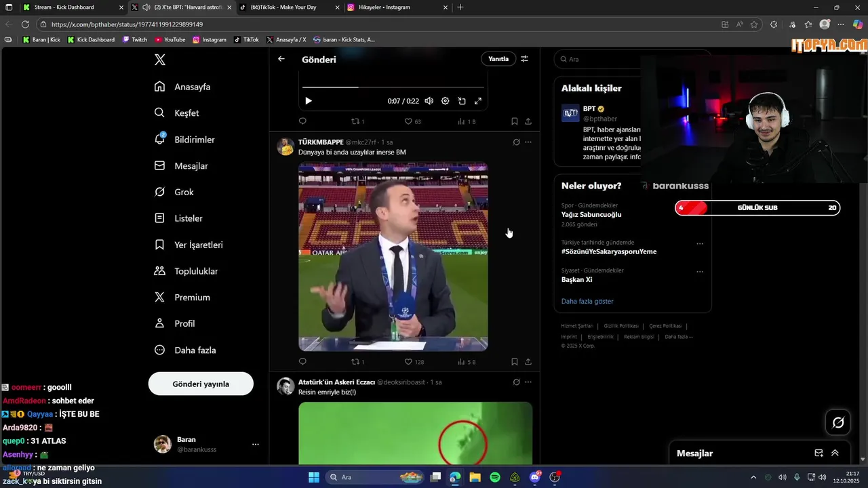Open Atatürk'ün Askeri Eczacı avatar
The height and width of the screenshot is (488, 868).
click(285, 386)
